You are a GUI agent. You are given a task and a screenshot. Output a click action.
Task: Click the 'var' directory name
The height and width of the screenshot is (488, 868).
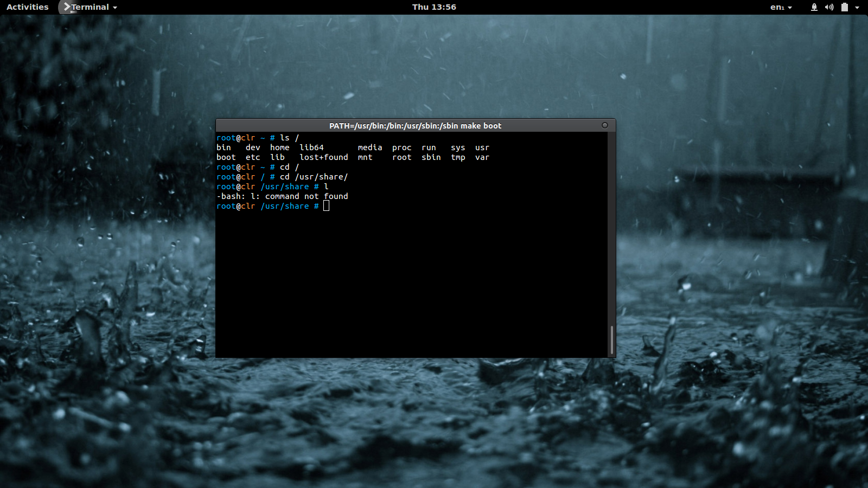482,157
